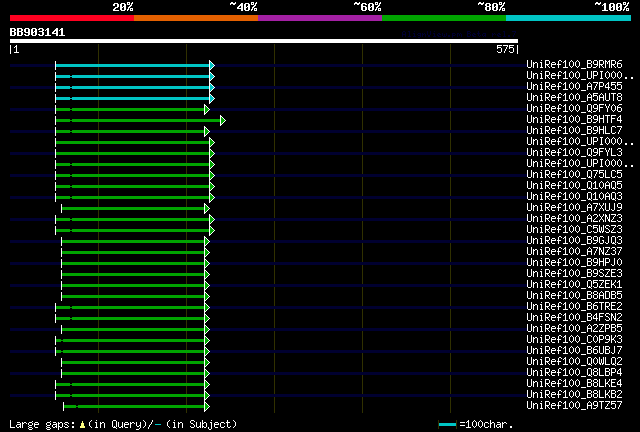Screen dimensions: 640x432
Task: Click the cyan 100char scale bar in legend
Action: [x=447, y=425]
